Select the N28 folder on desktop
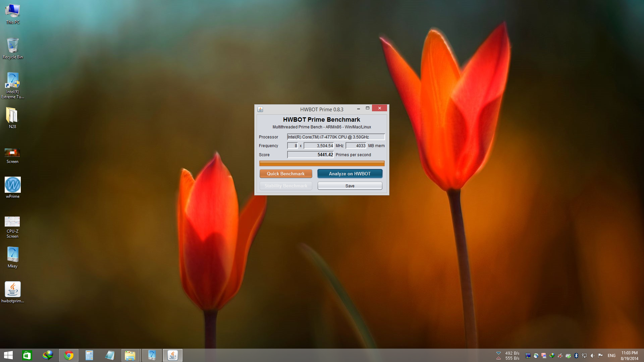 point(12,118)
